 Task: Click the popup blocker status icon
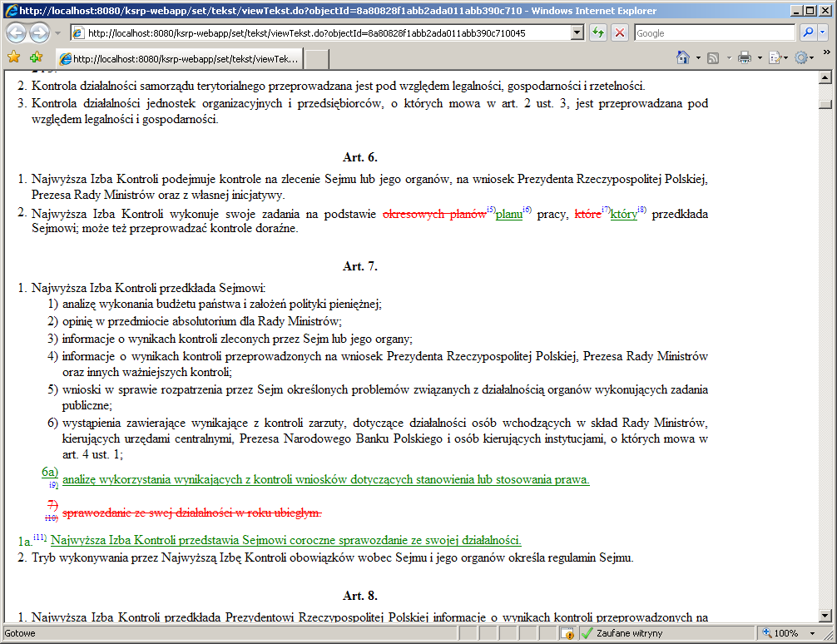(x=567, y=633)
